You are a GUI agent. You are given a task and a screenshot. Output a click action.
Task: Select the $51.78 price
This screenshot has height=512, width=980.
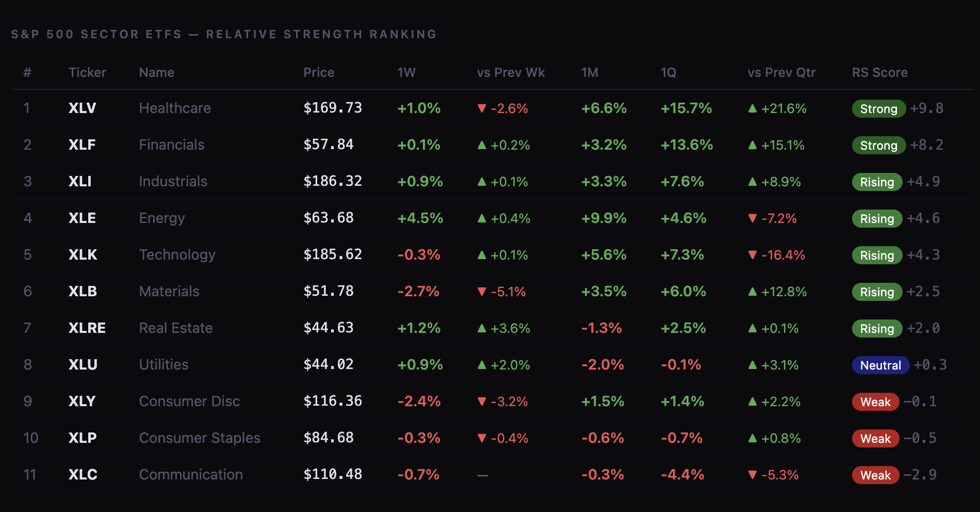pyautogui.click(x=329, y=291)
